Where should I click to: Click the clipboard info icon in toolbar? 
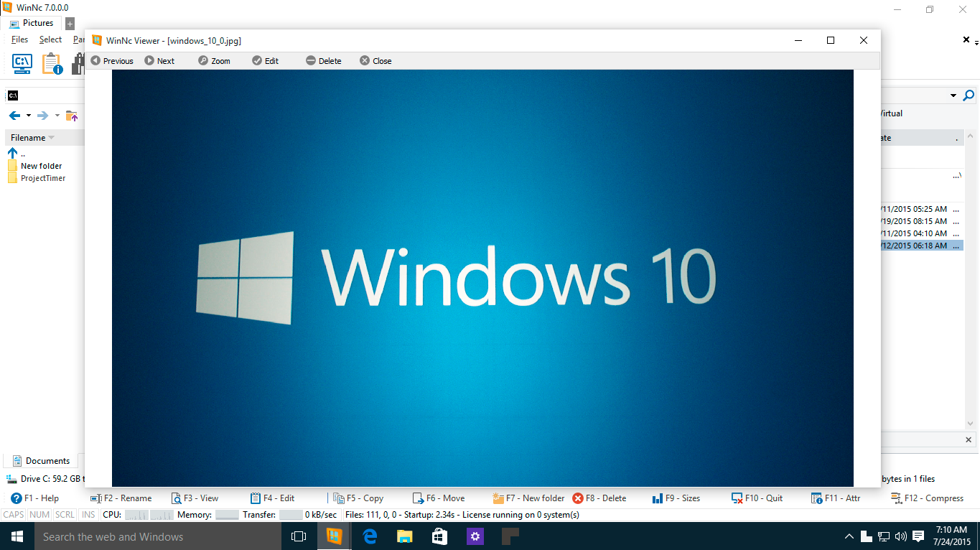(52, 64)
